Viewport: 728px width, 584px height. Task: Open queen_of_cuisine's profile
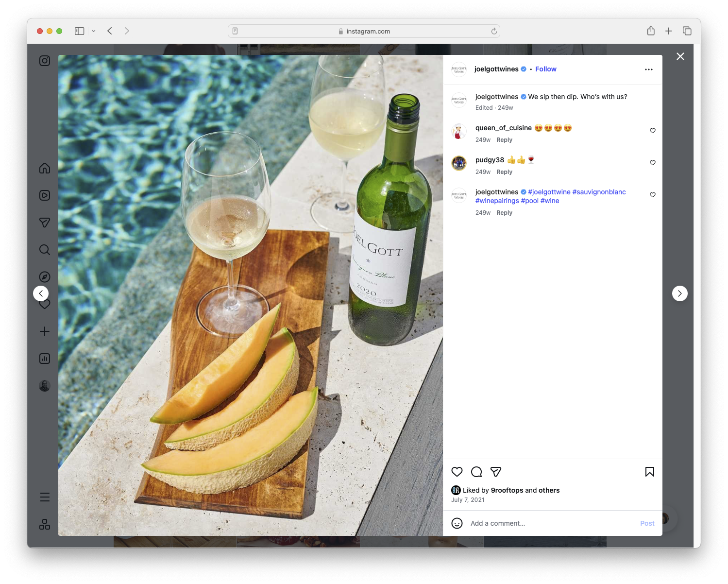(x=504, y=128)
